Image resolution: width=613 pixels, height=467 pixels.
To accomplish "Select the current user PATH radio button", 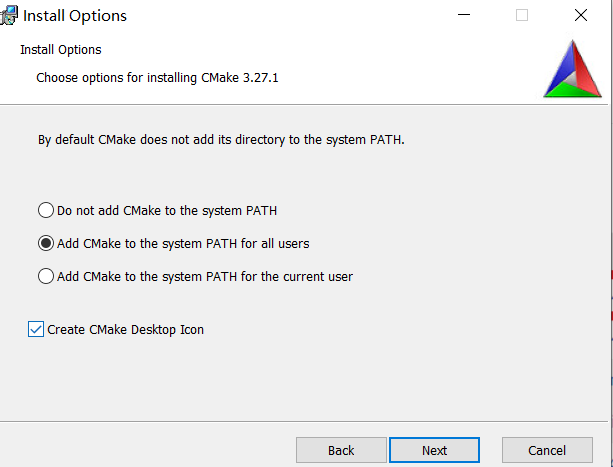I will [46, 276].
